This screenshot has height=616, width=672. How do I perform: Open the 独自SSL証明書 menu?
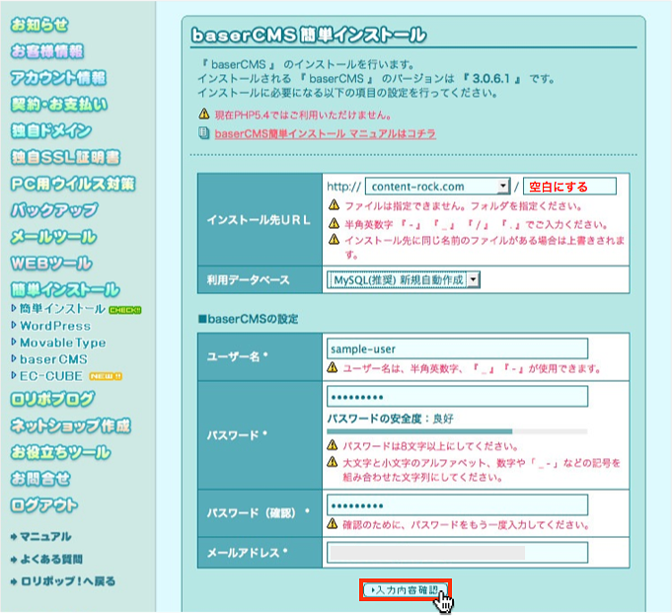coord(65,157)
